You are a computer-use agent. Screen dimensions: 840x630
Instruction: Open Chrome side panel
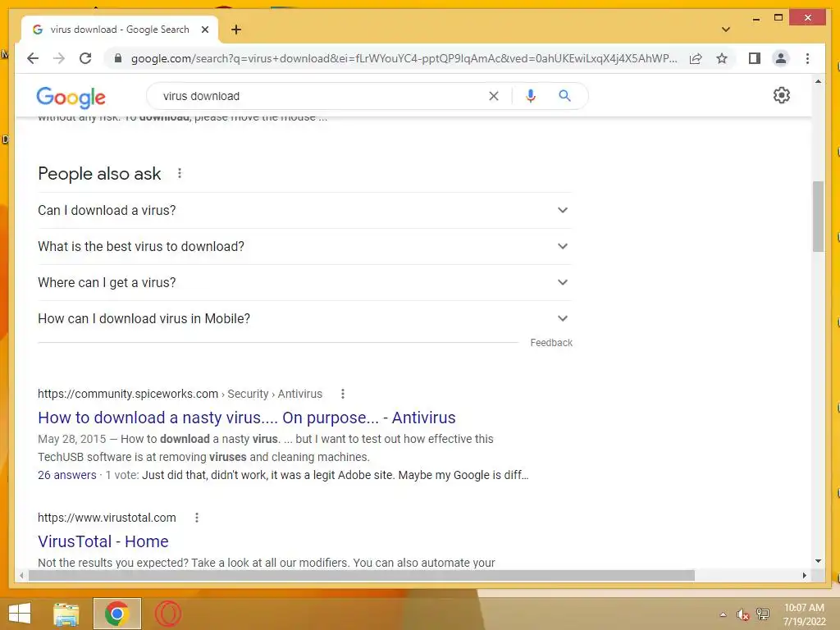coord(755,58)
